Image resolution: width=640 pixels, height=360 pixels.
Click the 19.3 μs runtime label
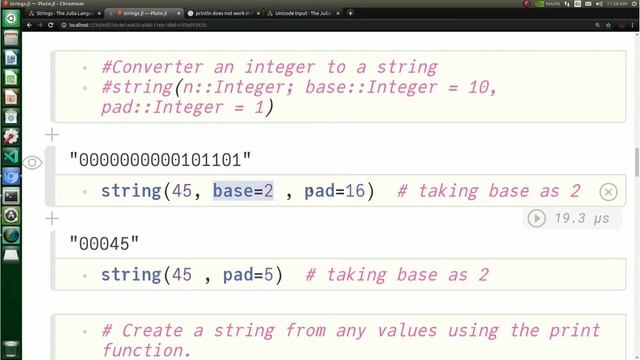(582, 218)
